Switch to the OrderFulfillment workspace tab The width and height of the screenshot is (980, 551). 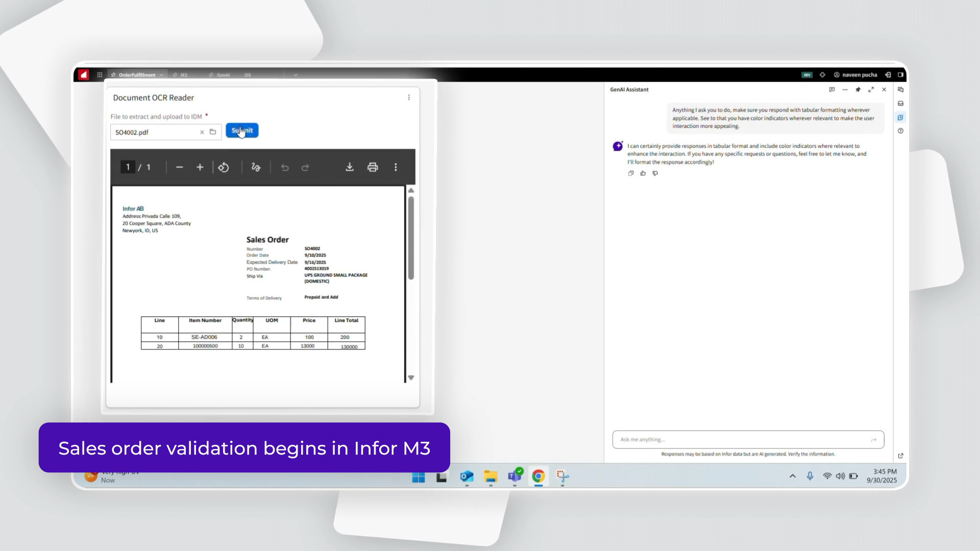(x=137, y=75)
